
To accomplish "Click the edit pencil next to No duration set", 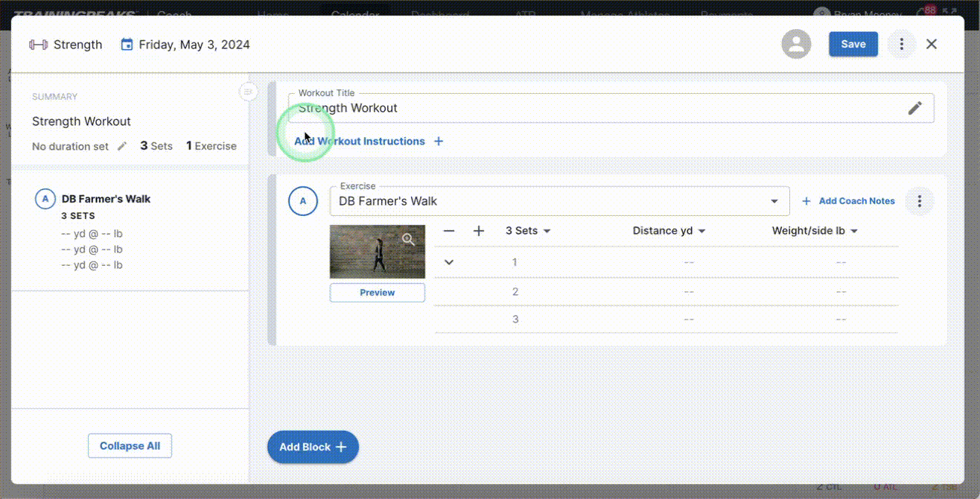I will (x=121, y=146).
